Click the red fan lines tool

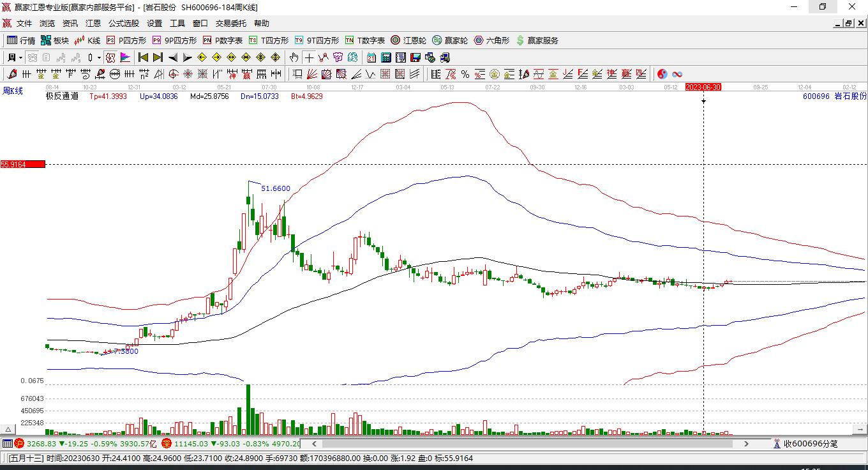coord(312,74)
